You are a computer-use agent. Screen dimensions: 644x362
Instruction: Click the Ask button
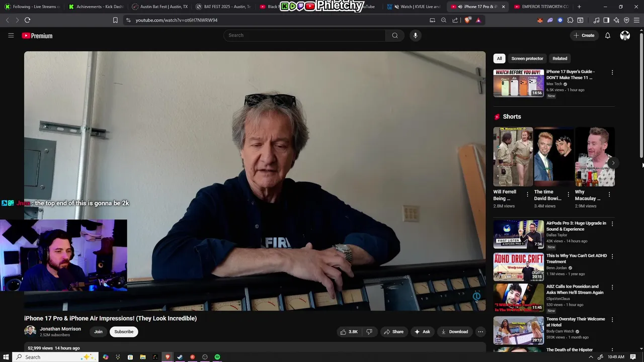point(422,332)
